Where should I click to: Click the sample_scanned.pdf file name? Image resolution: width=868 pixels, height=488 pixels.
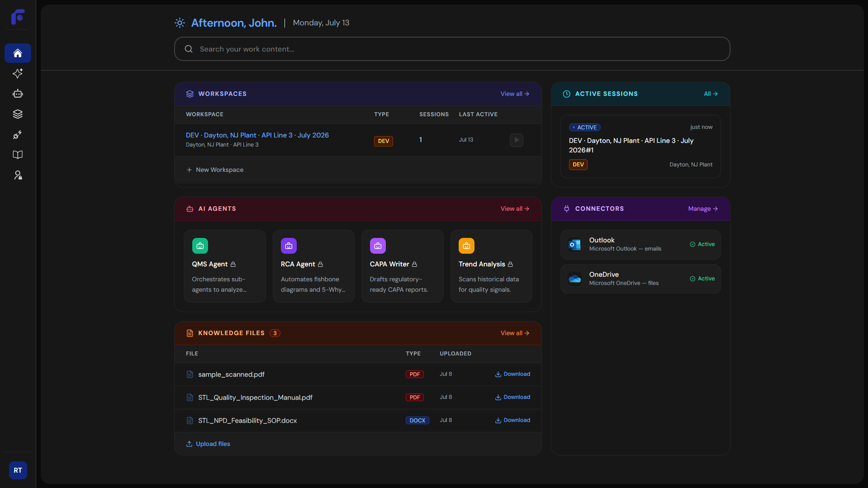coord(231,374)
